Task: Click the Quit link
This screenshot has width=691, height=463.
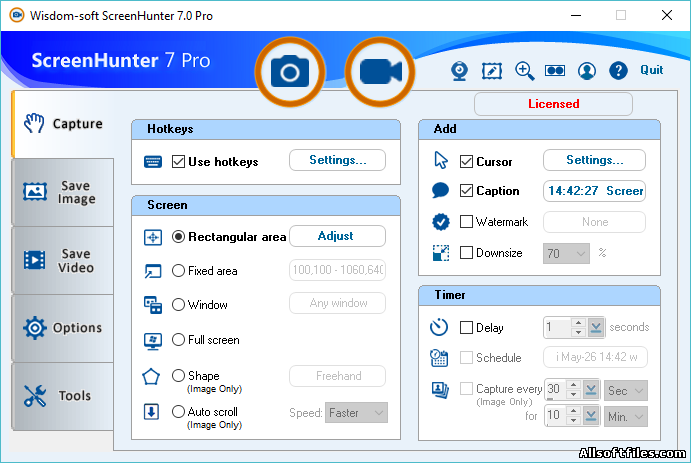Action: click(652, 70)
